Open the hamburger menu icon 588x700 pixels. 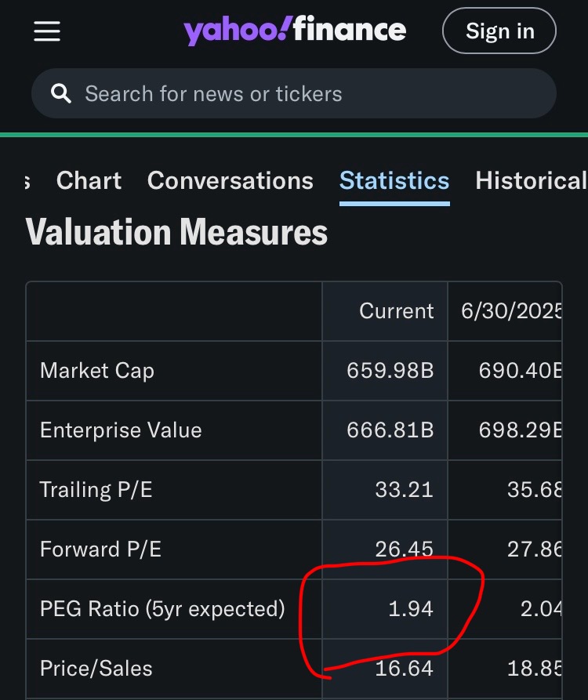pos(47,31)
